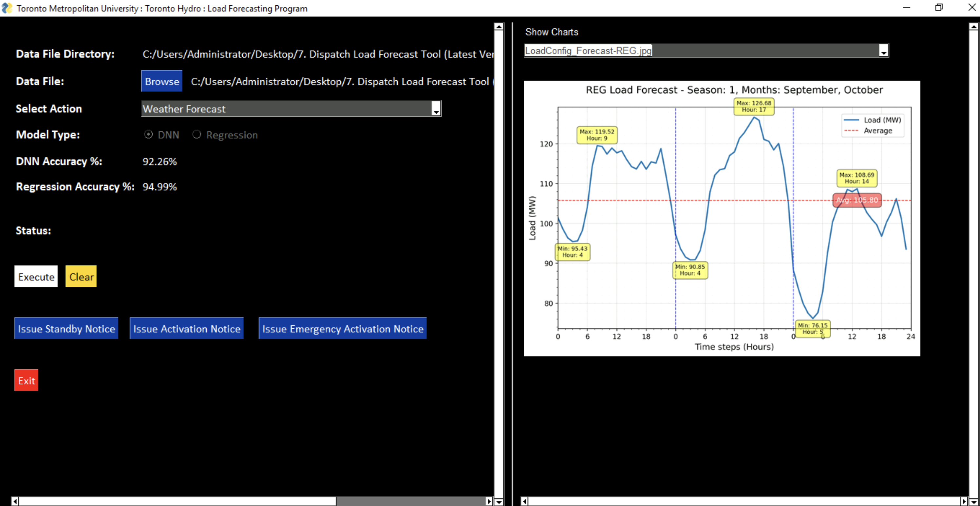Click Issue Standby Notice button
Viewport: 980px width, 506px height.
tap(66, 328)
